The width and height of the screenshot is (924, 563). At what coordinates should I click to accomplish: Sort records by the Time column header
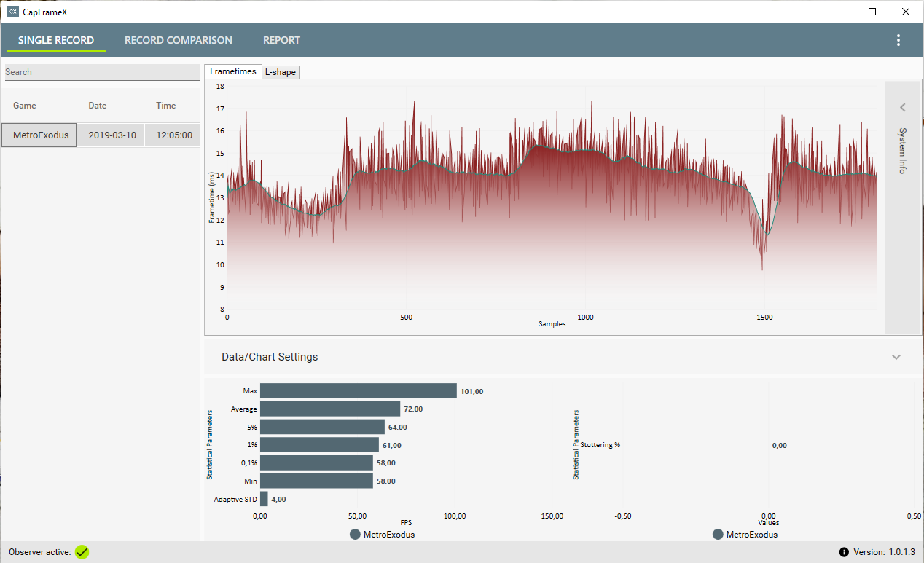point(166,106)
